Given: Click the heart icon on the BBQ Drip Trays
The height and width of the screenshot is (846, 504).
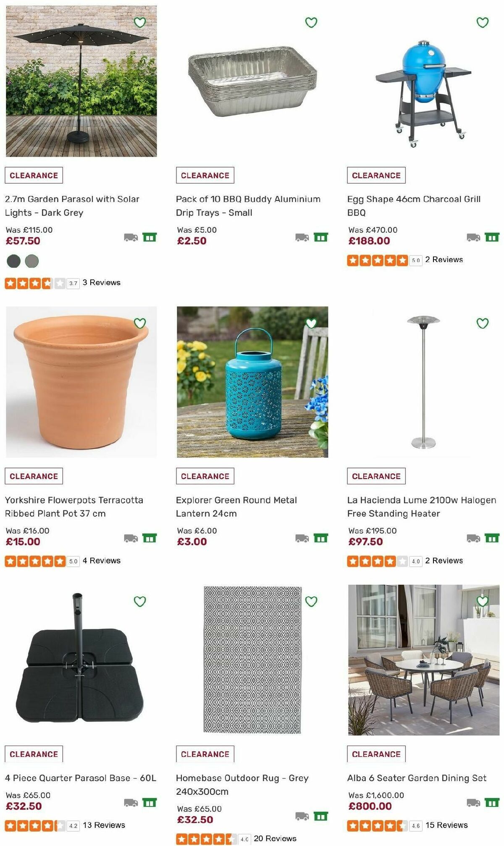Looking at the screenshot, I should 310,22.
